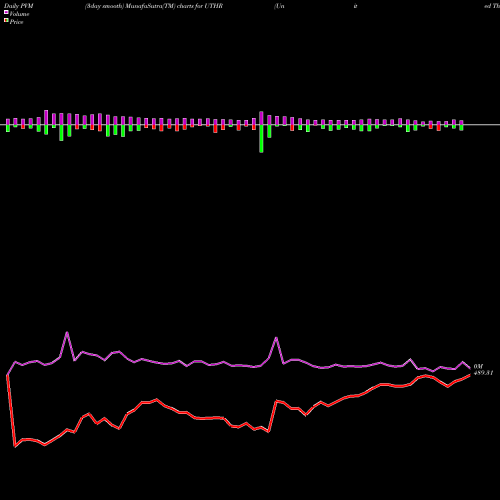
Task: Click the 0M volume value label
Action: coord(478,366)
